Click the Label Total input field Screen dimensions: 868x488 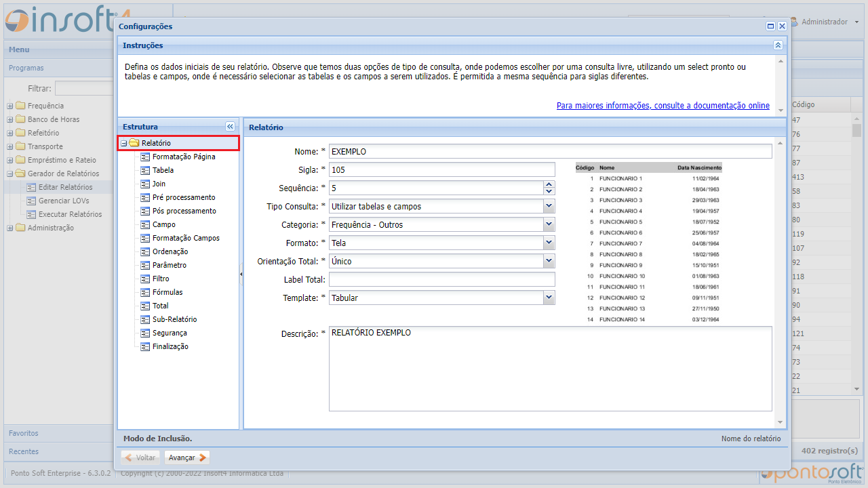click(x=441, y=279)
